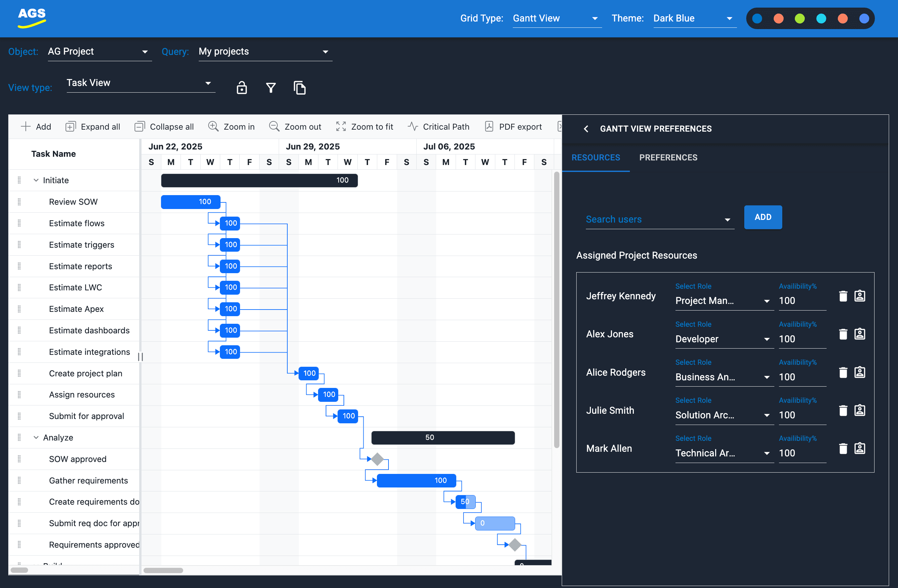Click the copy view icon
The image size is (898, 588).
click(300, 88)
